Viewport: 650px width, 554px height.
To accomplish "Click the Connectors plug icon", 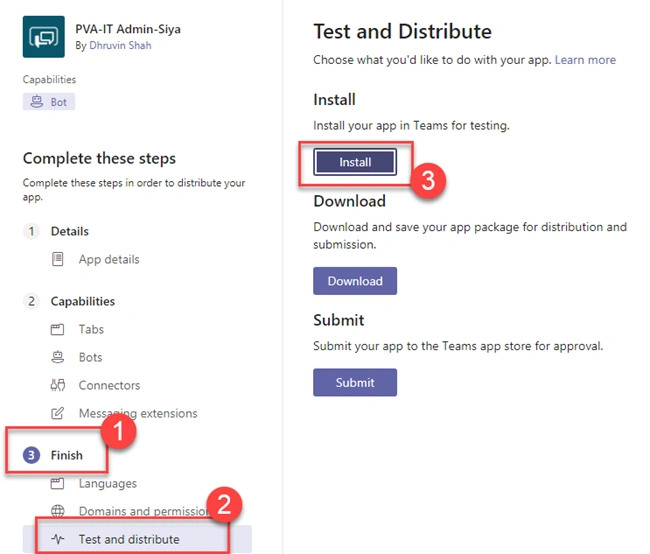I will (x=58, y=385).
